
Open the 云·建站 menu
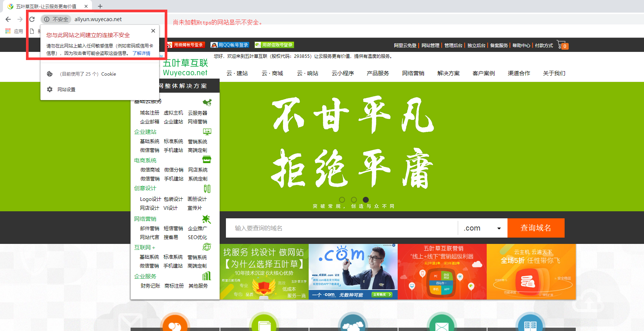[237, 73]
